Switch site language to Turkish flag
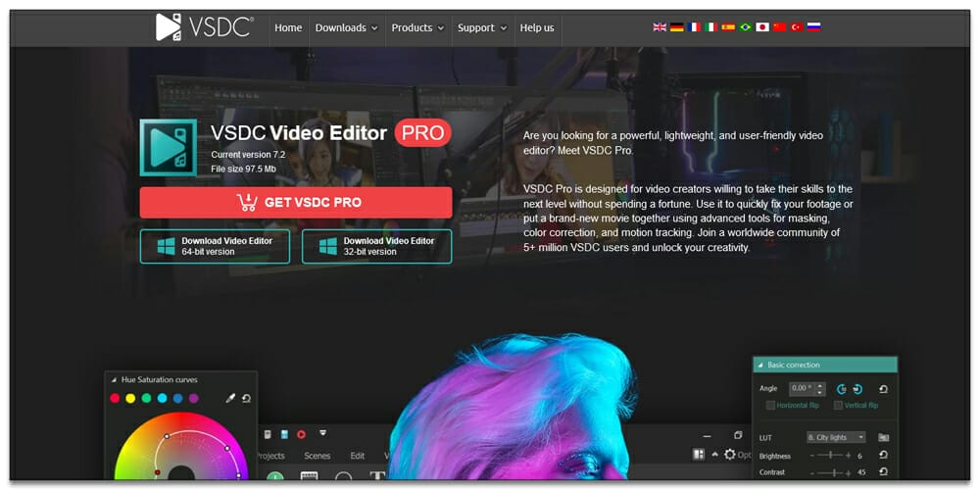The image size is (980, 490). coord(796,26)
